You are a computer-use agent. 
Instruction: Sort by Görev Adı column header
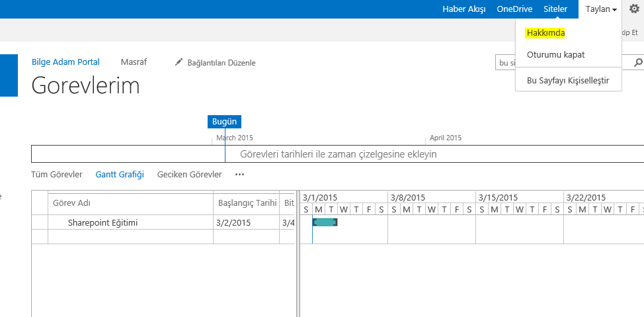[130, 203]
